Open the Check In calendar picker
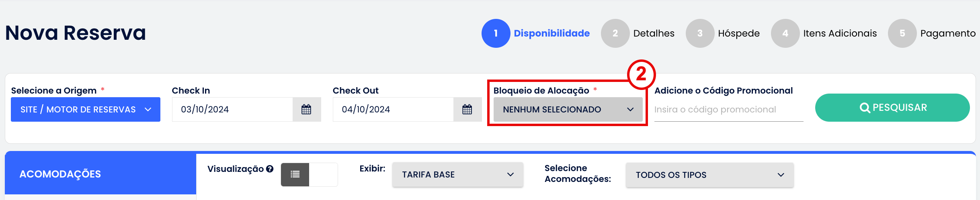This screenshot has height=200, width=980. (x=306, y=109)
